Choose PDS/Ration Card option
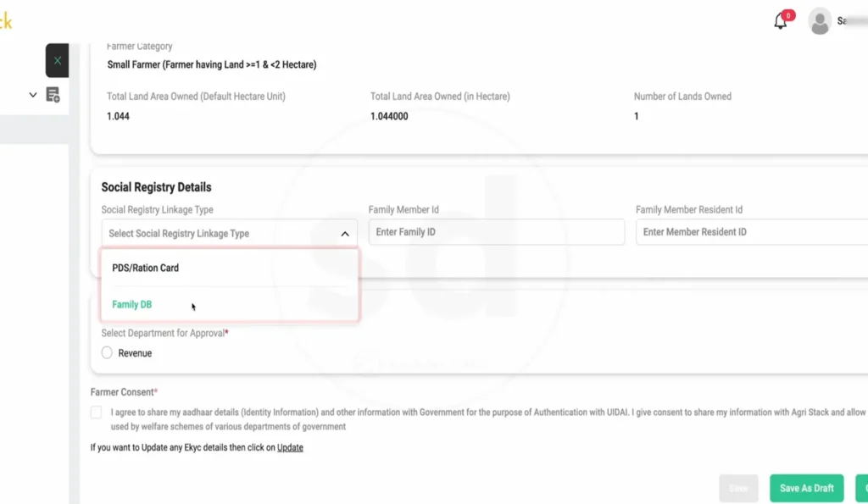 (x=230, y=268)
